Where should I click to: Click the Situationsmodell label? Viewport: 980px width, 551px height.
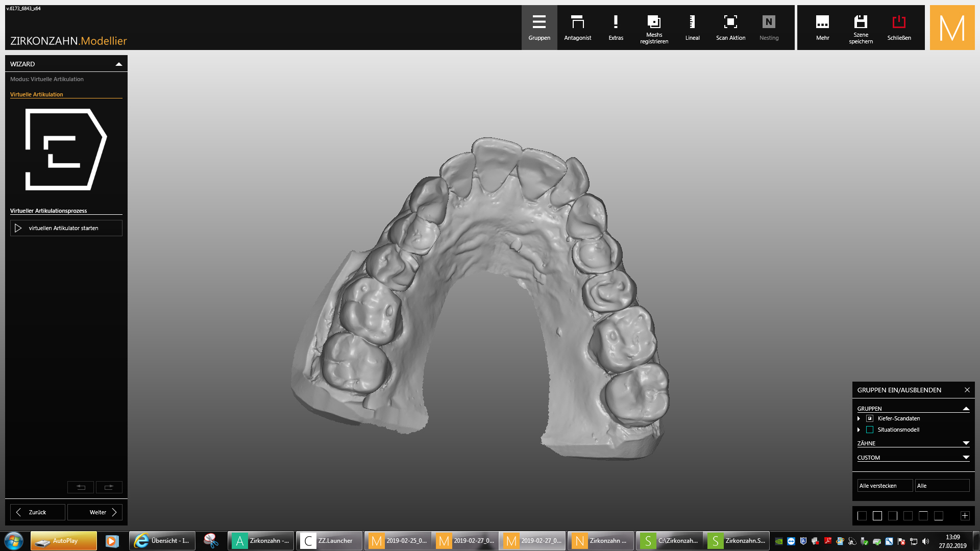click(x=898, y=430)
